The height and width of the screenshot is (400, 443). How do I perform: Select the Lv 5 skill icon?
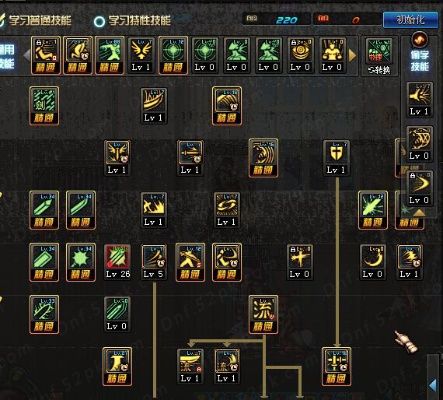click(x=154, y=263)
